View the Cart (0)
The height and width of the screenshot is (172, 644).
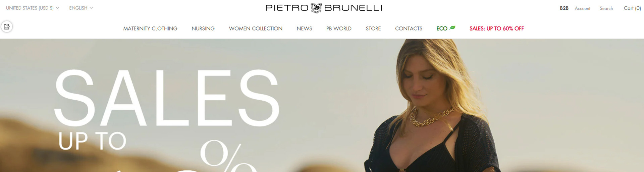(632, 8)
